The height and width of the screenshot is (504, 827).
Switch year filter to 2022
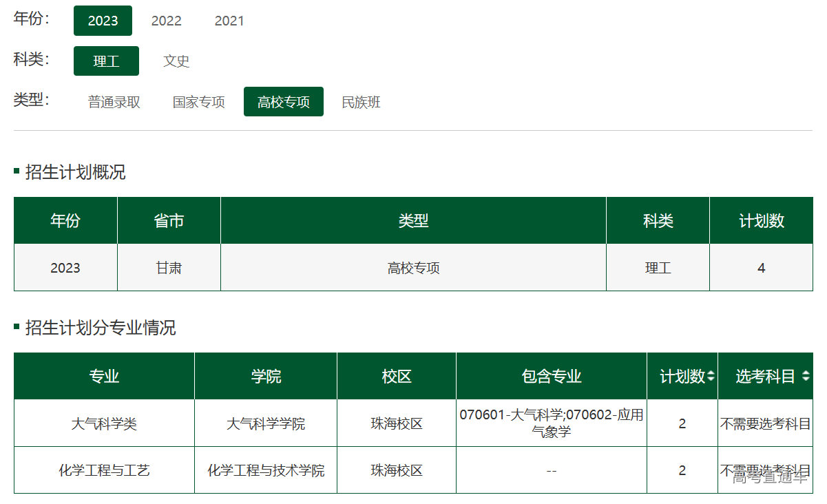tap(166, 21)
